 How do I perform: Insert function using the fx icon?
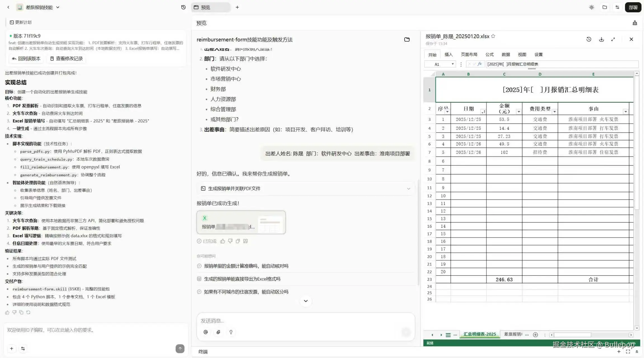tap(479, 64)
